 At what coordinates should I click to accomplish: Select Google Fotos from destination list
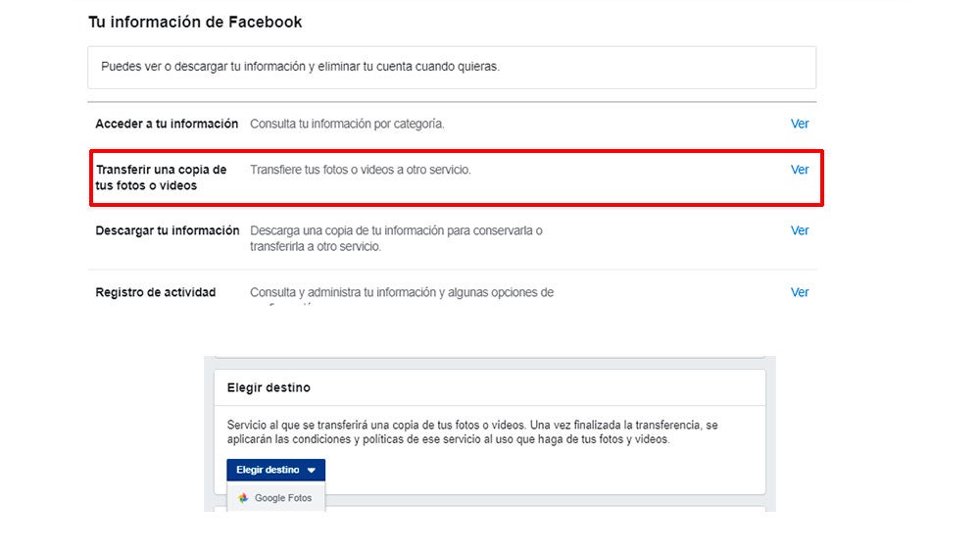[x=275, y=498]
